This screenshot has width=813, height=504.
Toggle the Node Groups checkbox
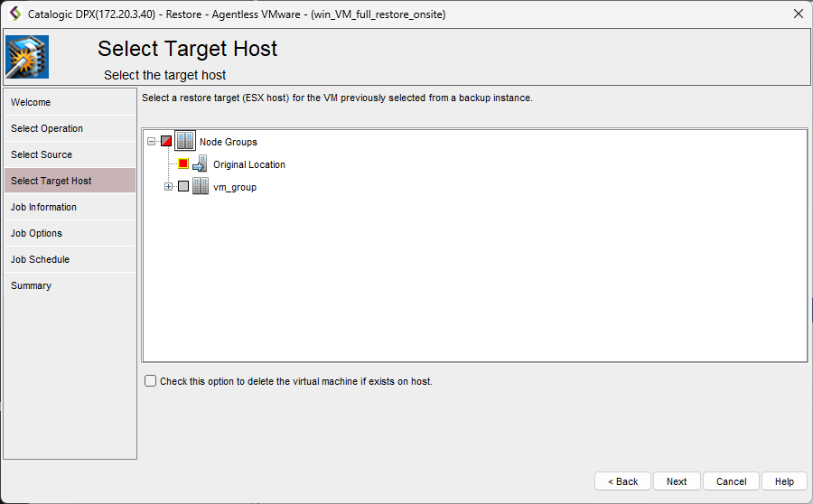tap(166, 142)
